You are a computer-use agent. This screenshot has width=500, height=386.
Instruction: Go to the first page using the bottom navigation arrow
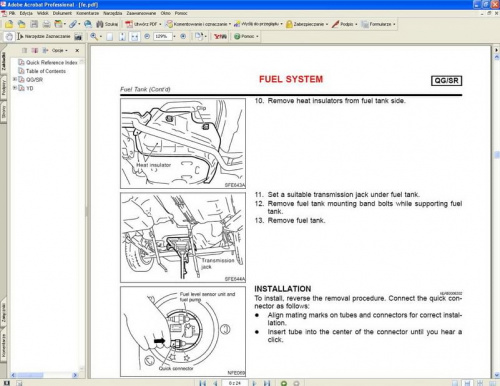point(202,383)
